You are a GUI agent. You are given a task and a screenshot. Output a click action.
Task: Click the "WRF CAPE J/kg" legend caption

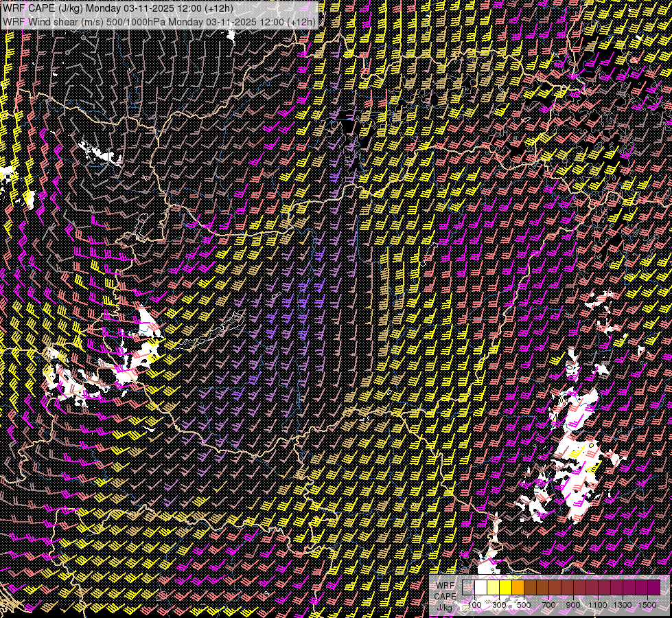tap(445, 596)
